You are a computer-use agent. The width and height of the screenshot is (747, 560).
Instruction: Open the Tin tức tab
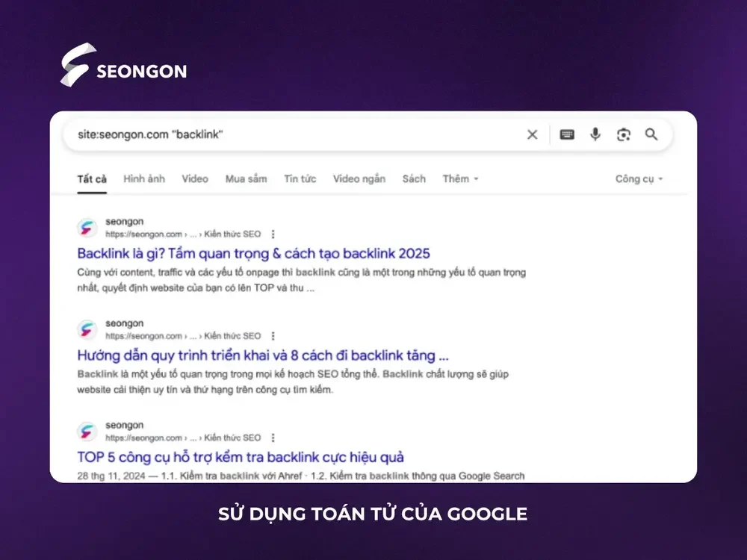[300, 179]
